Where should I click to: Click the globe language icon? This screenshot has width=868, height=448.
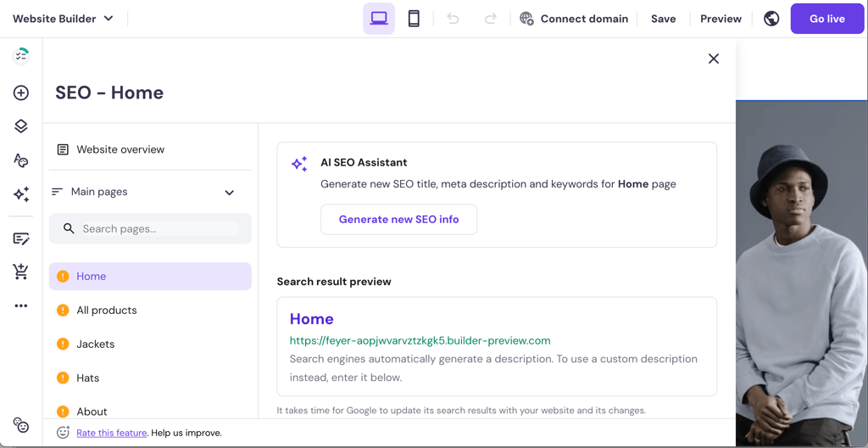[771, 19]
